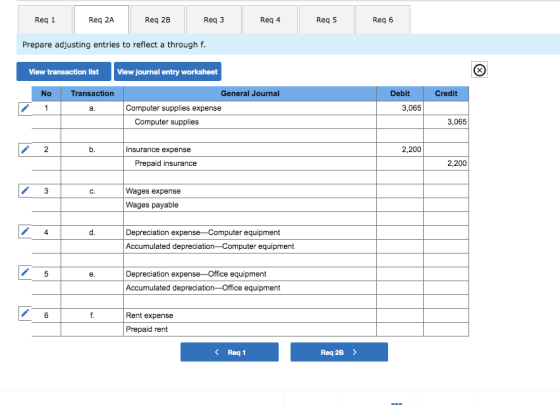Open the Req 5 tab
The height and width of the screenshot is (405, 560).
326,20
